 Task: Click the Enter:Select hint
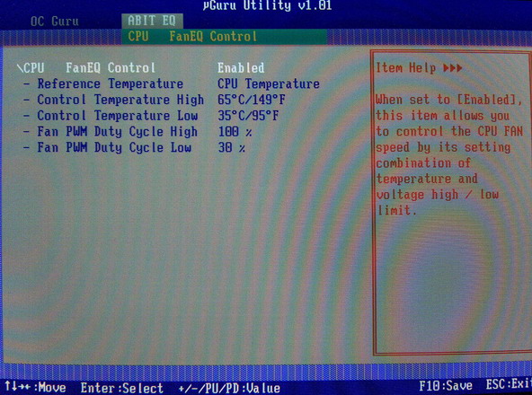122,388
